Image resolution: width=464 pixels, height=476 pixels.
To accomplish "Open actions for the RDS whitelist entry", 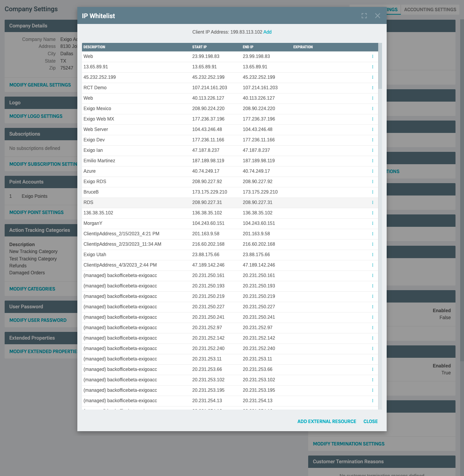I will (372, 202).
